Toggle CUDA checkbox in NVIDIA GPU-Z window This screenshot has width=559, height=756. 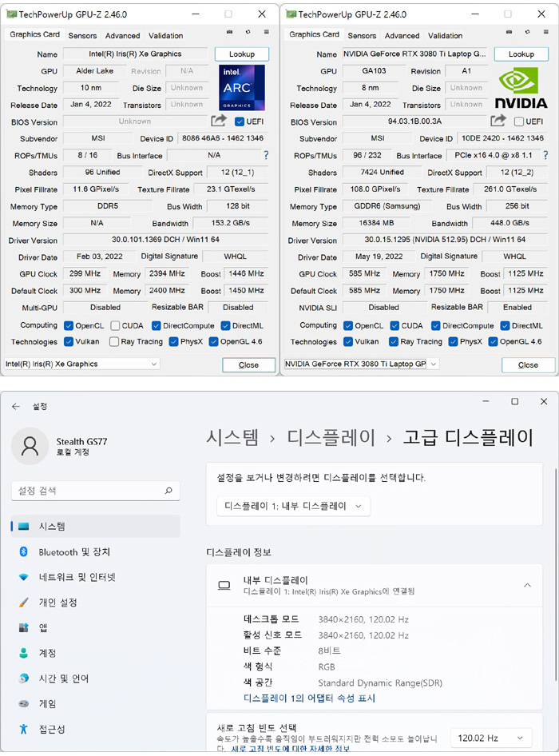click(x=394, y=326)
